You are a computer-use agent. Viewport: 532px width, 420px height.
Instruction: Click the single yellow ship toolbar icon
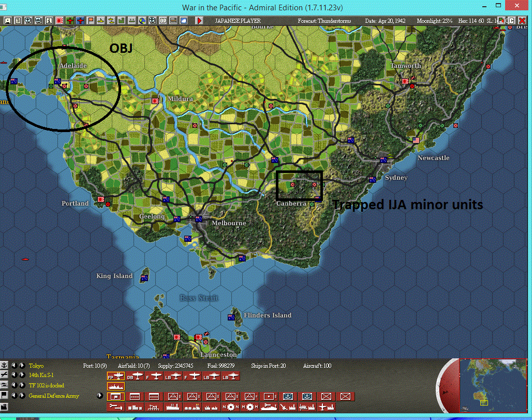click(101, 21)
